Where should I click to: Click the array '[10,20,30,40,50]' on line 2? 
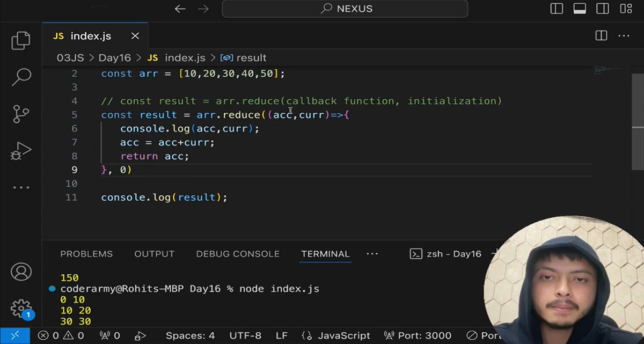[x=229, y=74]
